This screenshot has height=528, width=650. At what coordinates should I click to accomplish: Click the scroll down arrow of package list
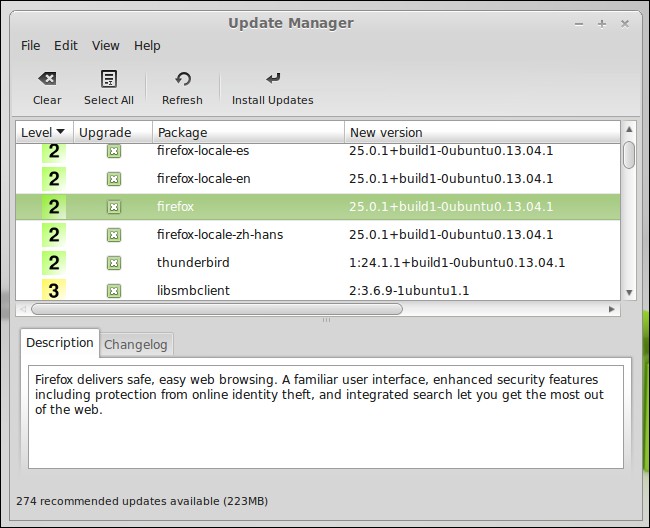pos(629,293)
